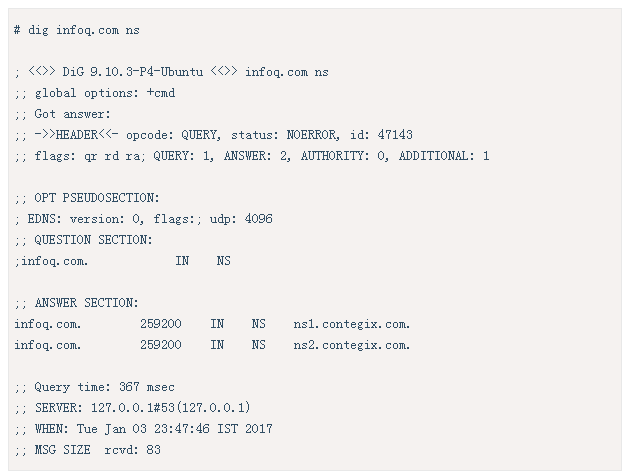Click the QUESTION SECTION heading
Image resolution: width=630 pixels, height=475 pixels.
[x=93, y=240]
